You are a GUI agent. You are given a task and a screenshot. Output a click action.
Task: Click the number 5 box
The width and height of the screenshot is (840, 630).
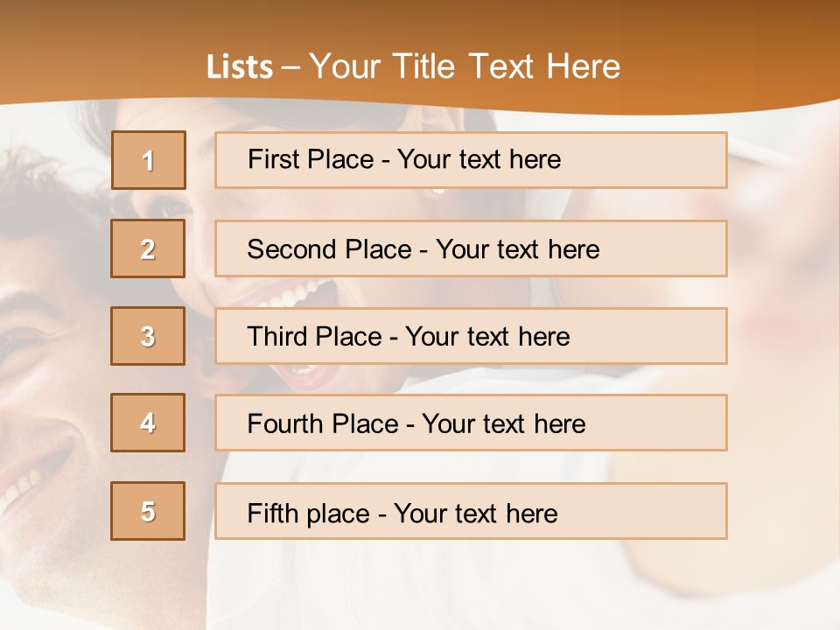[148, 511]
